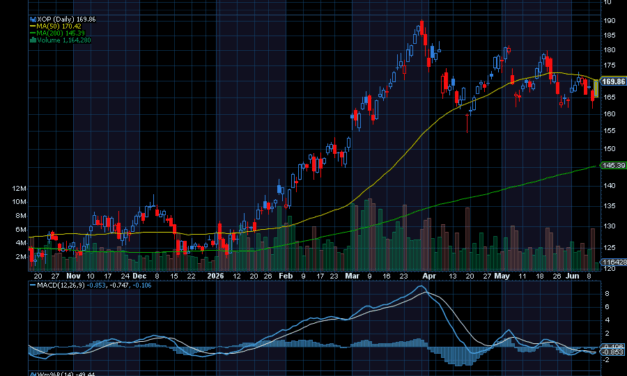Screen dimensions: 627x376
Task: Click the Apr date axis label
Action: (x=429, y=276)
